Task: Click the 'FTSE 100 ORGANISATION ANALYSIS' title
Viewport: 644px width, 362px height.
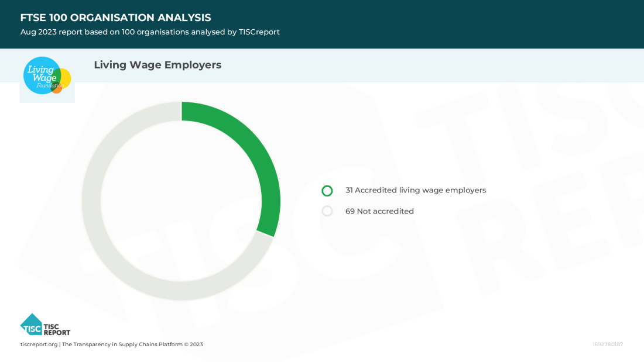Action: pyautogui.click(x=115, y=18)
